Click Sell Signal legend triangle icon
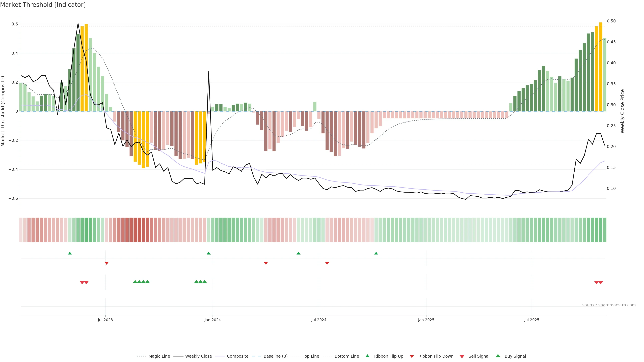This screenshot has height=362, width=644. coord(462,356)
